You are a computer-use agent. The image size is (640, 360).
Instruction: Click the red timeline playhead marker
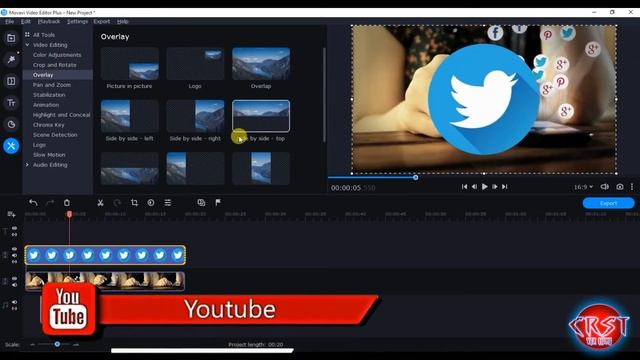(69, 214)
